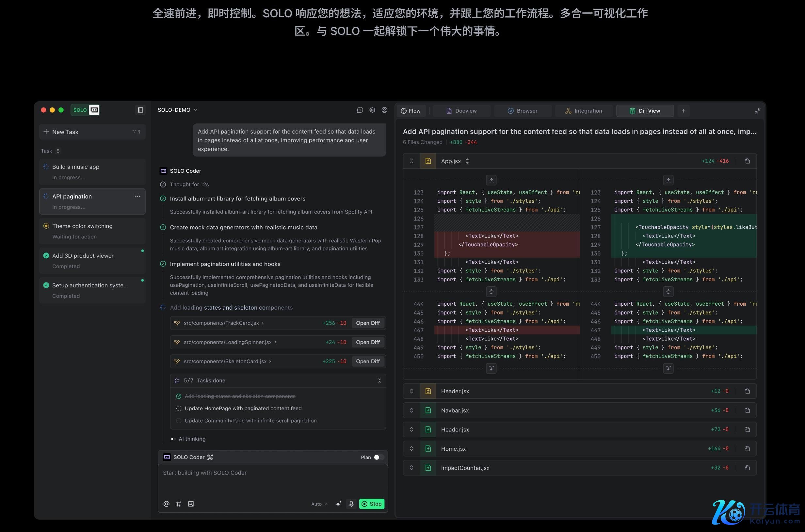Open the settings gear icon
Screen dimensions: 805x532
(x=372, y=110)
